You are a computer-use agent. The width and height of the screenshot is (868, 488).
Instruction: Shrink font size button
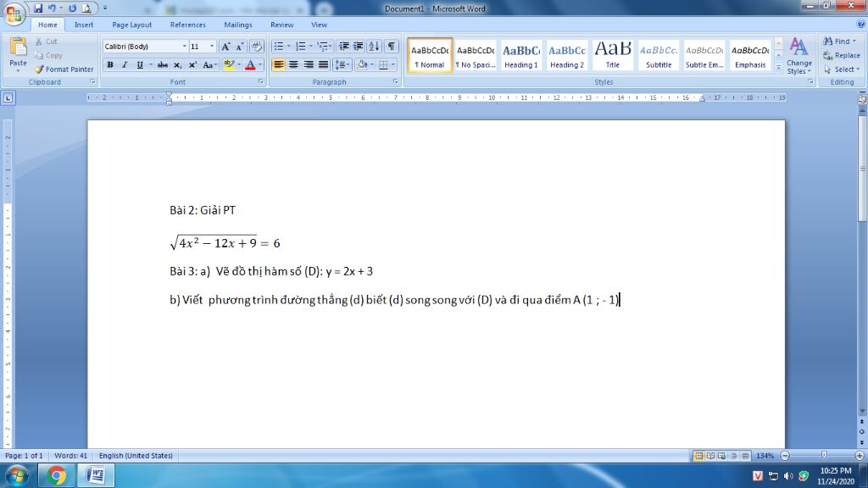coord(240,47)
